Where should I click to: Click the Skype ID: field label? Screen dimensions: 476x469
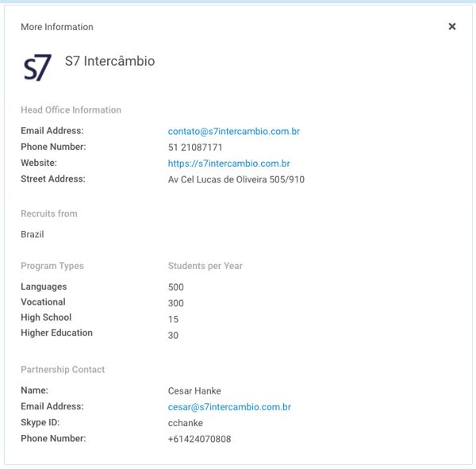pos(40,422)
